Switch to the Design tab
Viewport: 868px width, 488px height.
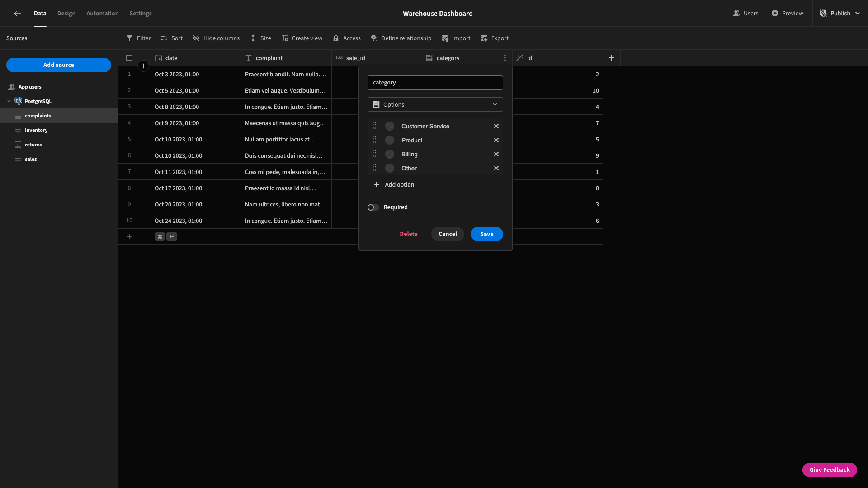tap(66, 14)
